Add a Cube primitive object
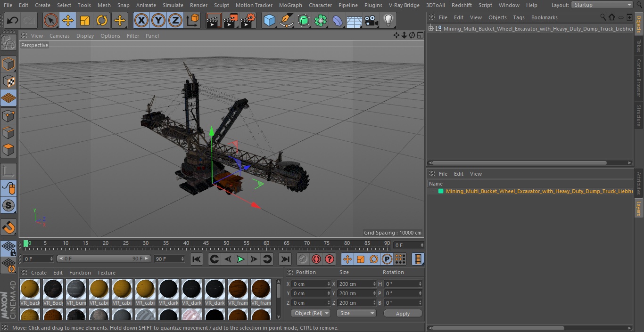 point(269,20)
